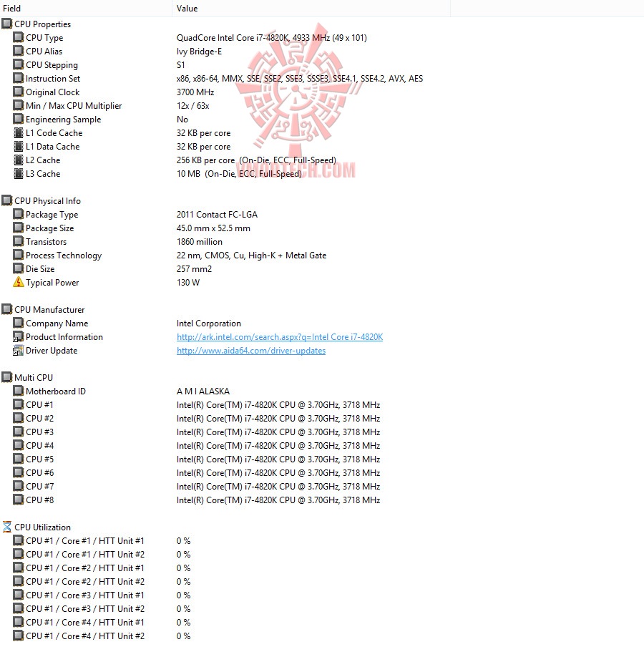
Task: Select the value 'Ivy Bridge-E'
Action: click(199, 52)
